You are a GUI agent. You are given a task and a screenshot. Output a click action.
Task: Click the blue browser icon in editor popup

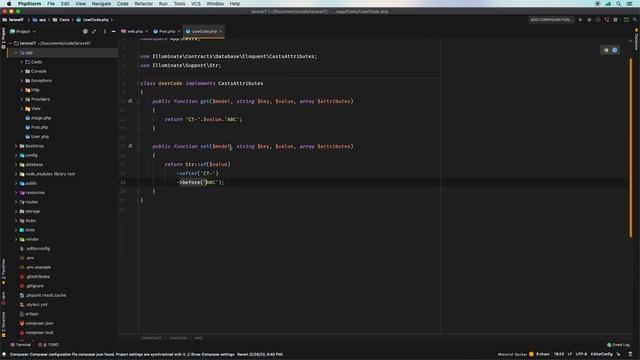(x=615, y=50)
